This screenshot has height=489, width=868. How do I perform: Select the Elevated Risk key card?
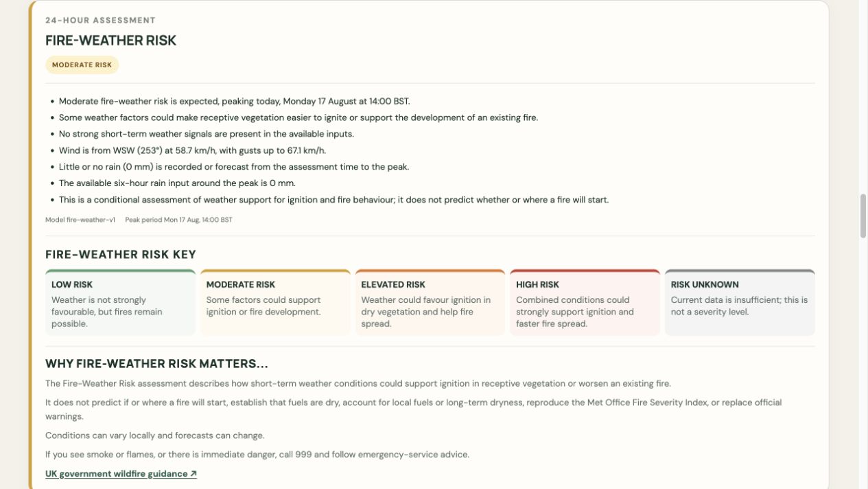point(430,303)
